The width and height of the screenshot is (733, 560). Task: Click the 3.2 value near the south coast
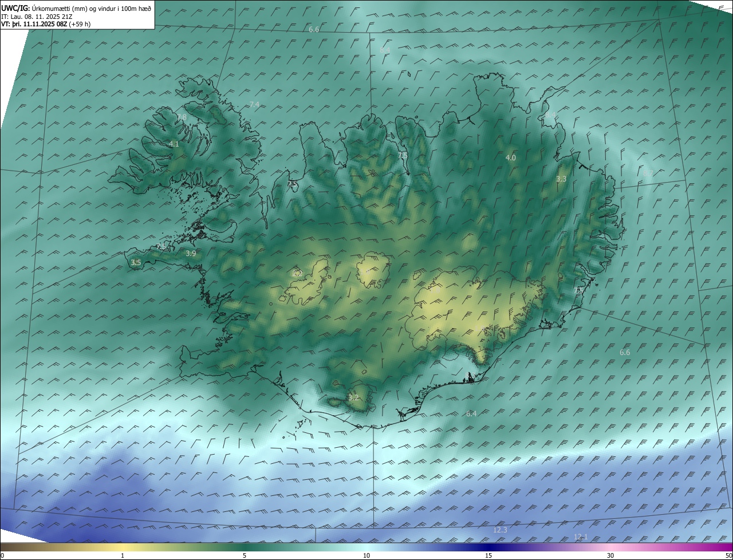tap(353, 397)
